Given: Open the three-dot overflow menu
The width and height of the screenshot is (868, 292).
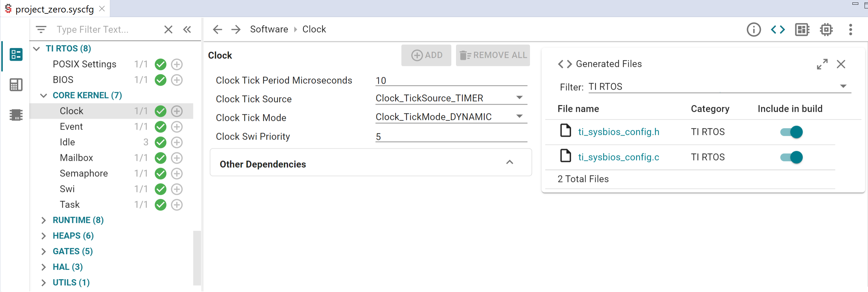Looking at the screenshot, I should click(x=851, y=30).
